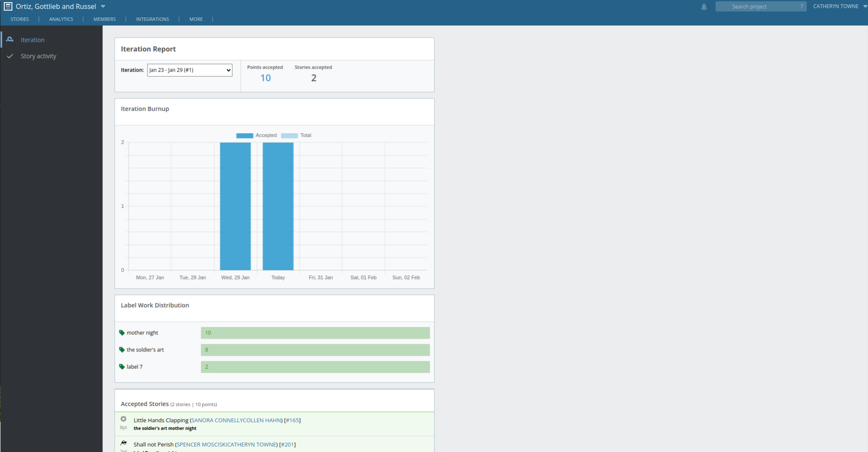Click the label 7 tag icon
This screenshot has height=452, width=868.
[122, 367]
